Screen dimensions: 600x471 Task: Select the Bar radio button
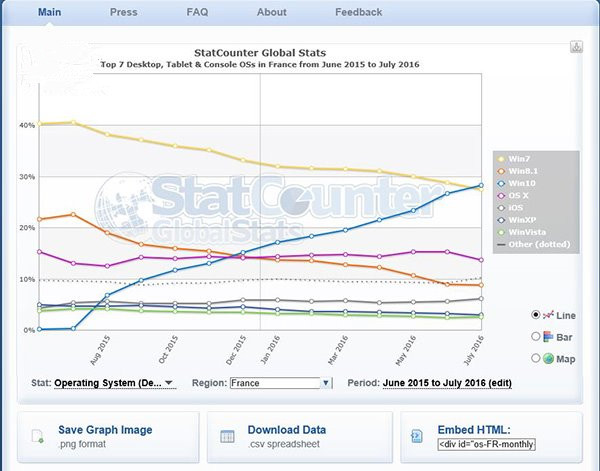click(x=534, y=336)
